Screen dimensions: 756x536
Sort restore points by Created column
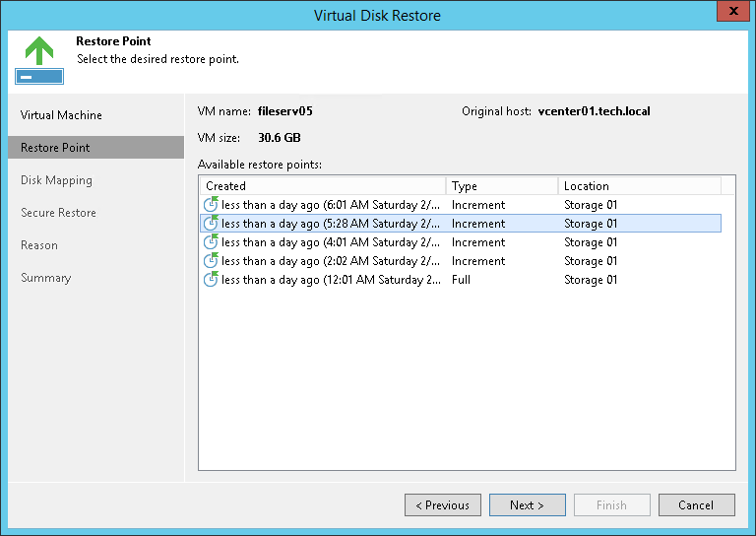click(x=322, y=186)
